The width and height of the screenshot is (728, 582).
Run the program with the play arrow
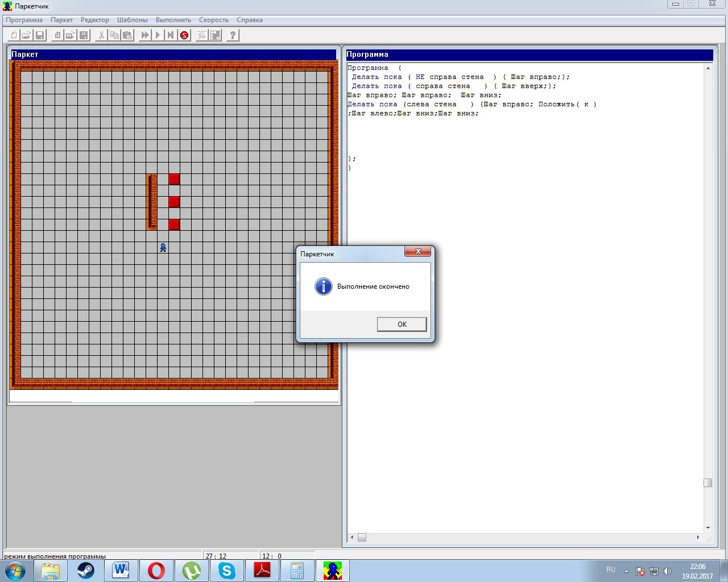pos(158,35)
